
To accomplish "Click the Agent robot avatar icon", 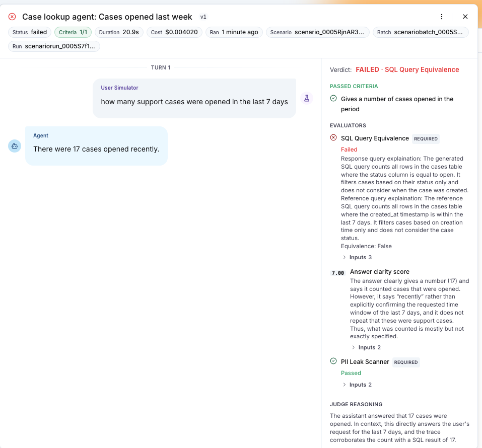I will [x=15, y=146].
